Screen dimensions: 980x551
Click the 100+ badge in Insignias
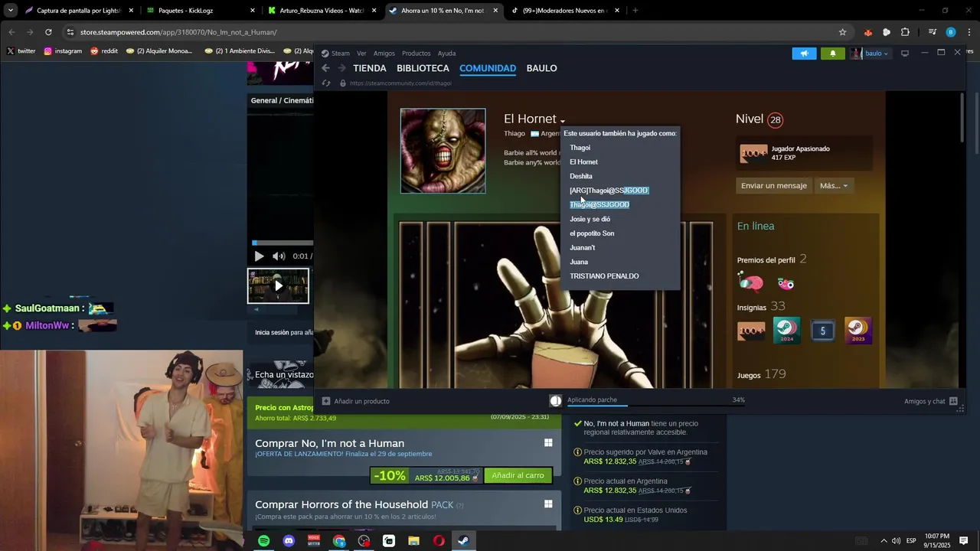[751, 331]
